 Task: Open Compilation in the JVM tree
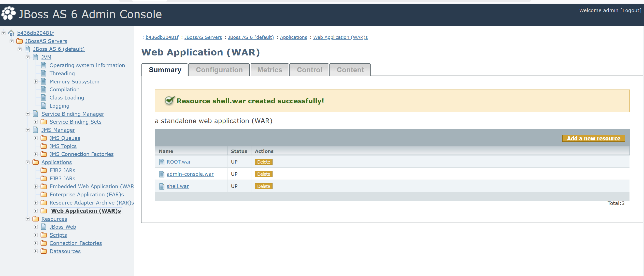click(64, 90)
